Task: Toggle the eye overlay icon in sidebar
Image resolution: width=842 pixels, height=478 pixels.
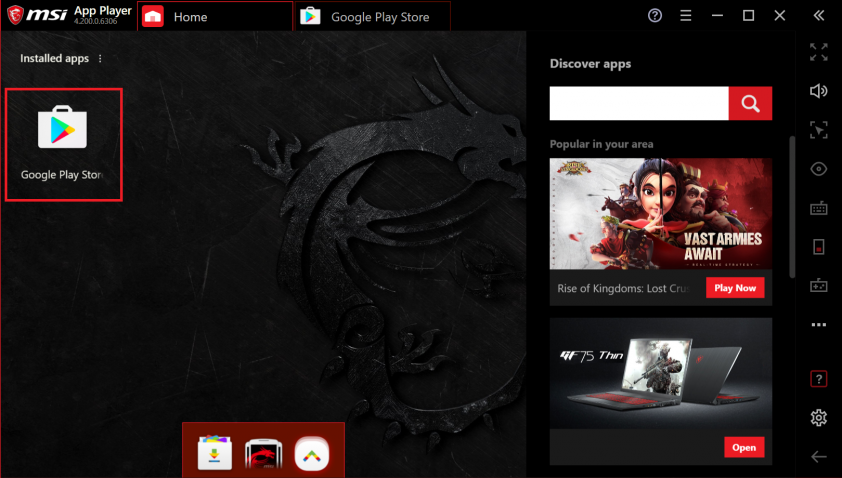Action: (818, 169)
